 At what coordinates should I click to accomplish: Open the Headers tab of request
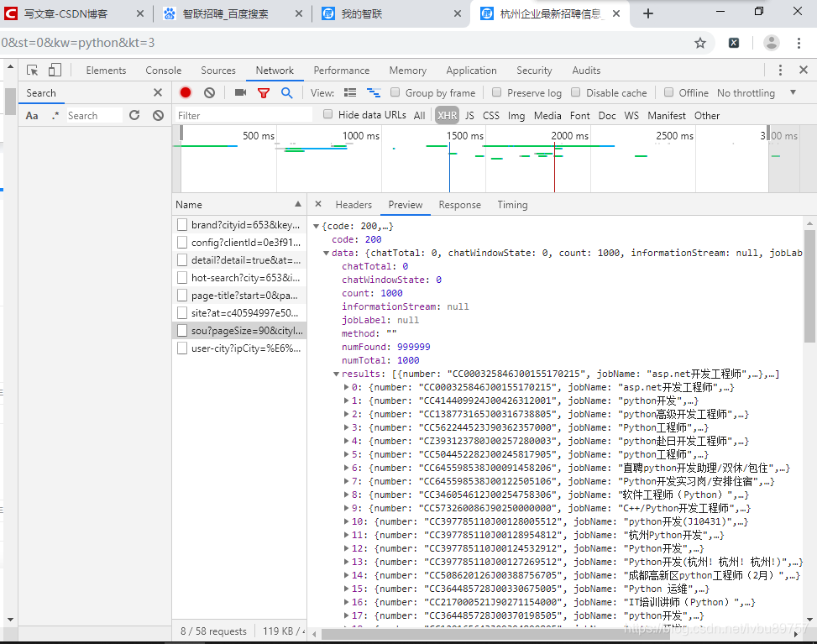354,205
